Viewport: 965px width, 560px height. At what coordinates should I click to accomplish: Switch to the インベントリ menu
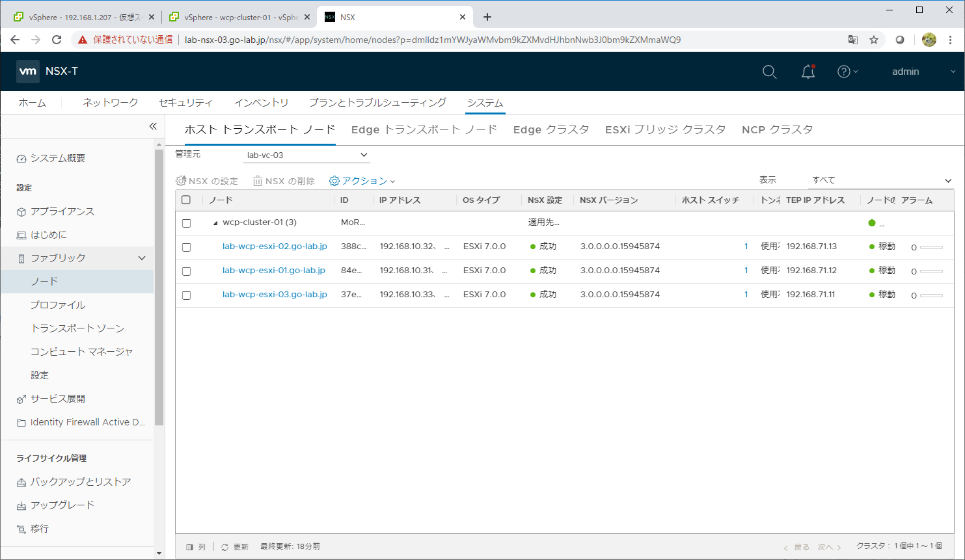261,103
